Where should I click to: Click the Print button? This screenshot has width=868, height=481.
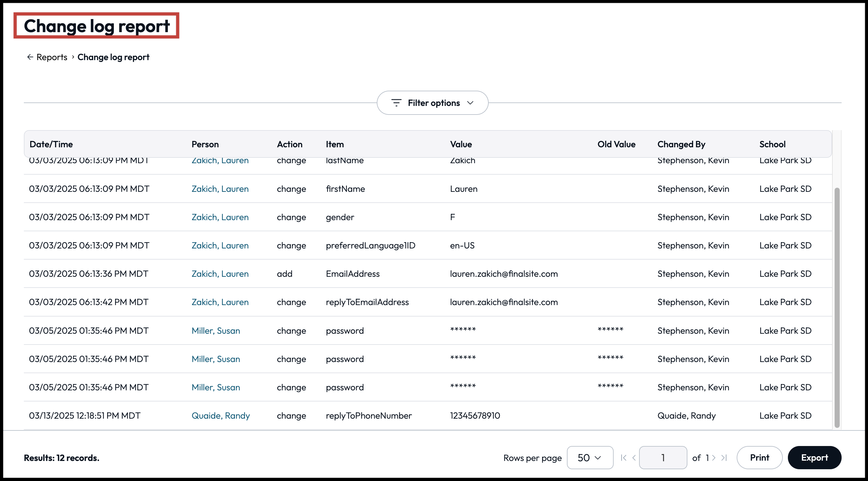pos(760,458)
